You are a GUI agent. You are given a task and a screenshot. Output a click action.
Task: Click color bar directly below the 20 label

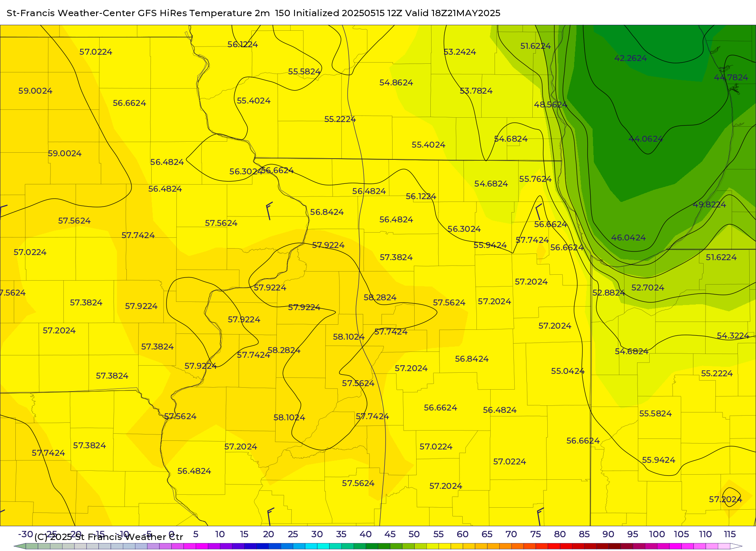coord(269,546)
